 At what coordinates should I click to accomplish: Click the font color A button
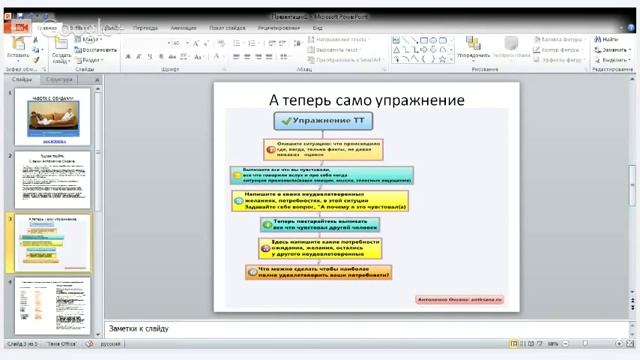[217, 57]
